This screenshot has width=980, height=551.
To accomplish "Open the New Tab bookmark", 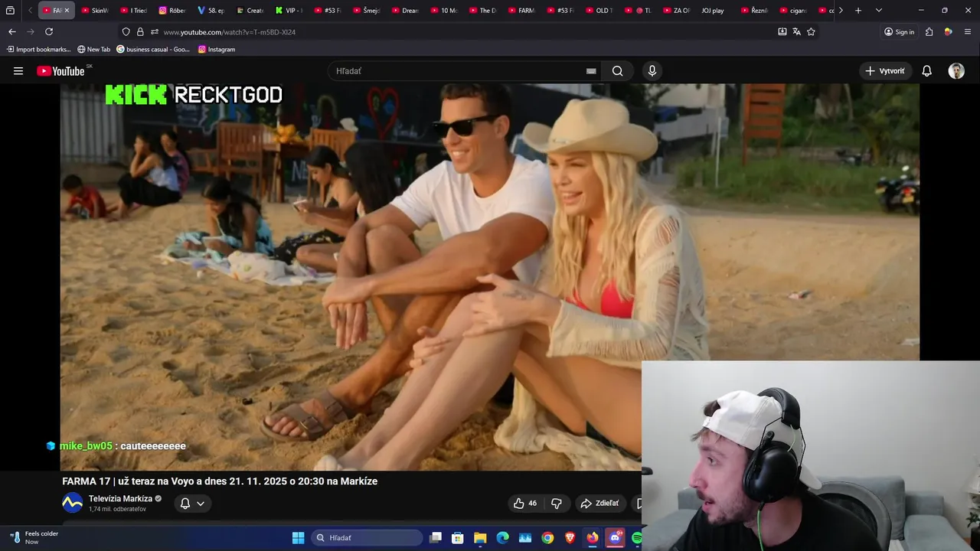I will tap(93, 49).
